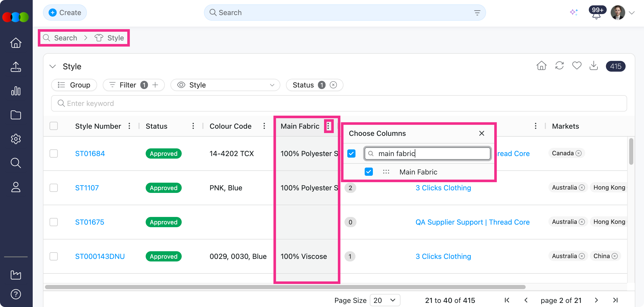644x307 pixels.
Task: Collapse the Style section chevron
Action: (x=53, y=67)
